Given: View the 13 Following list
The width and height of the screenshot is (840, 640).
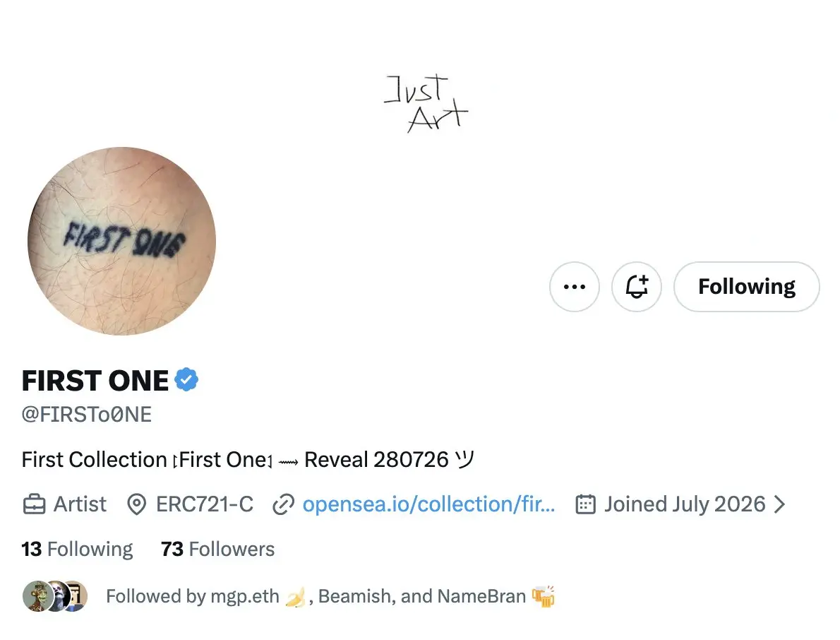Looking at the screenshot, I should (x=77, y=549).
